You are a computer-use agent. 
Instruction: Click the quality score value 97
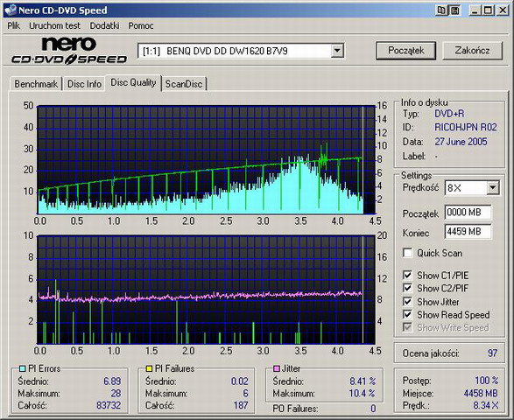(x=492, y=353)
